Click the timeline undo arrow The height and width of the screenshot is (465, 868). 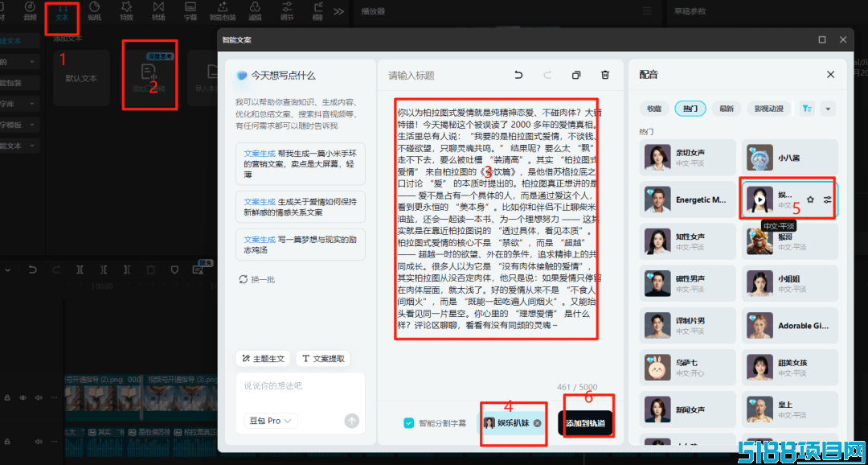[x=33, y=270]
